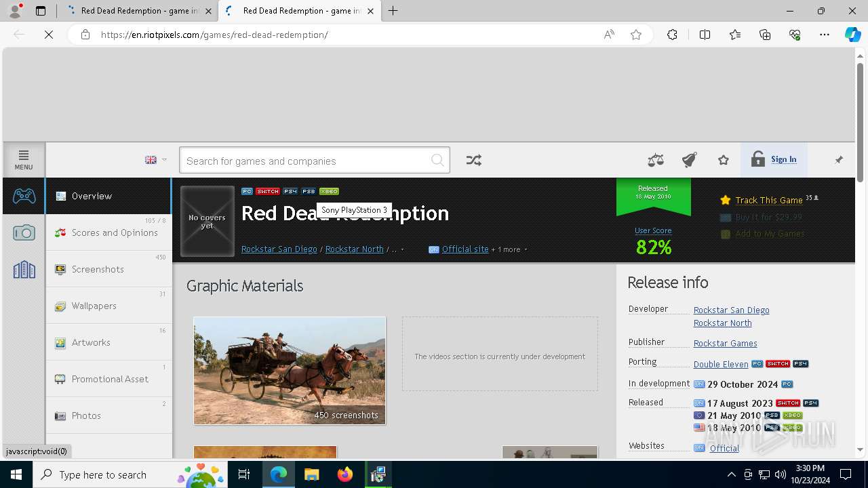This screenshot has height=488, width=868.
Task: Click the PS4 platform badge above title
Action: tap(290, 191)
